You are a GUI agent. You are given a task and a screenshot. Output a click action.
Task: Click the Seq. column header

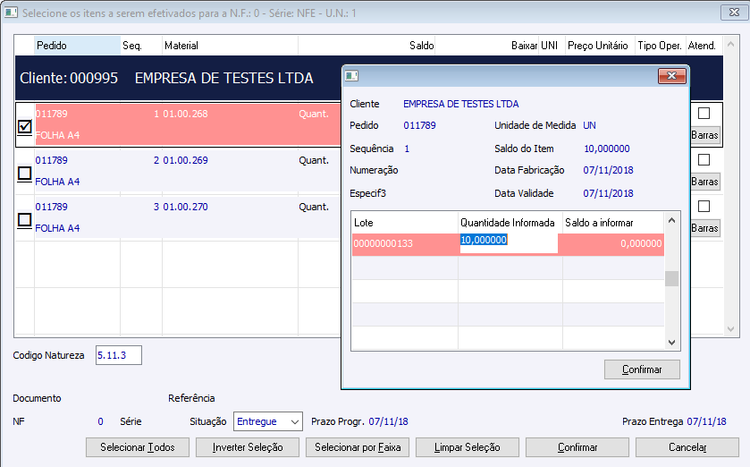coord(142,45)
